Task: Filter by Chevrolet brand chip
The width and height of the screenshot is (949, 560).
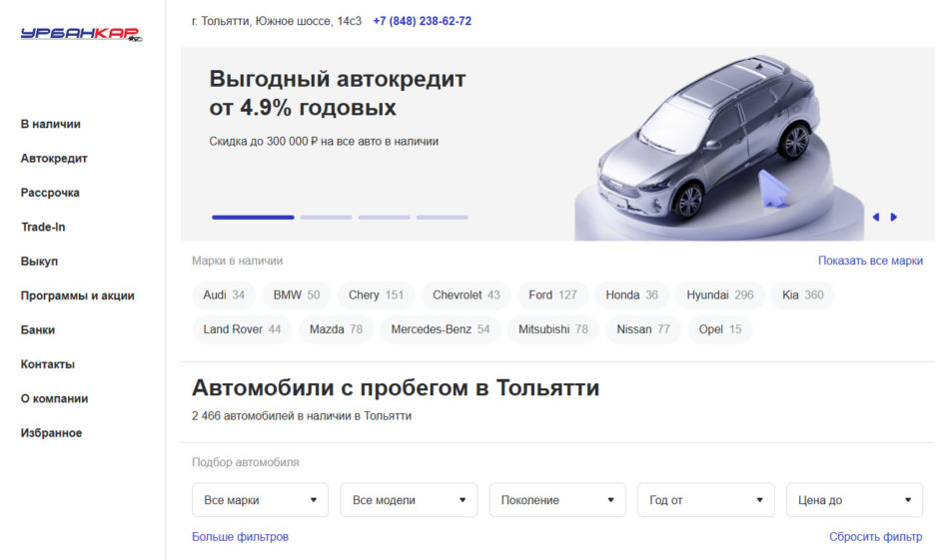Action: point(467,295)
